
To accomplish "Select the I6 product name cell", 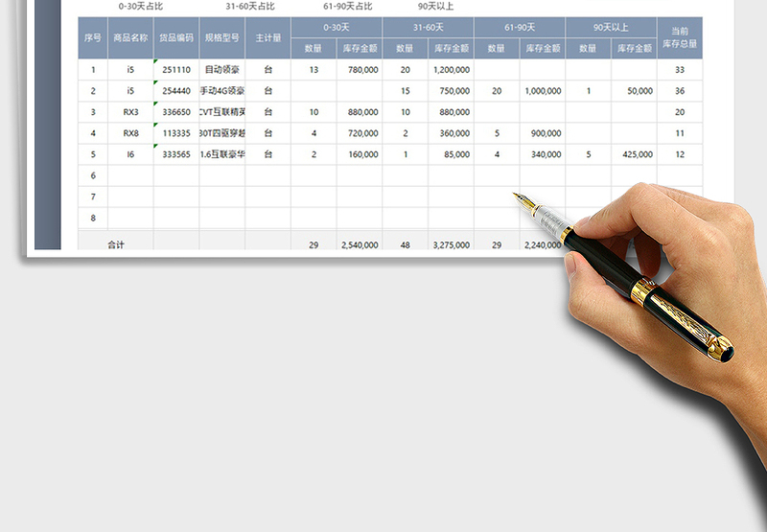I will click(130, 154).
